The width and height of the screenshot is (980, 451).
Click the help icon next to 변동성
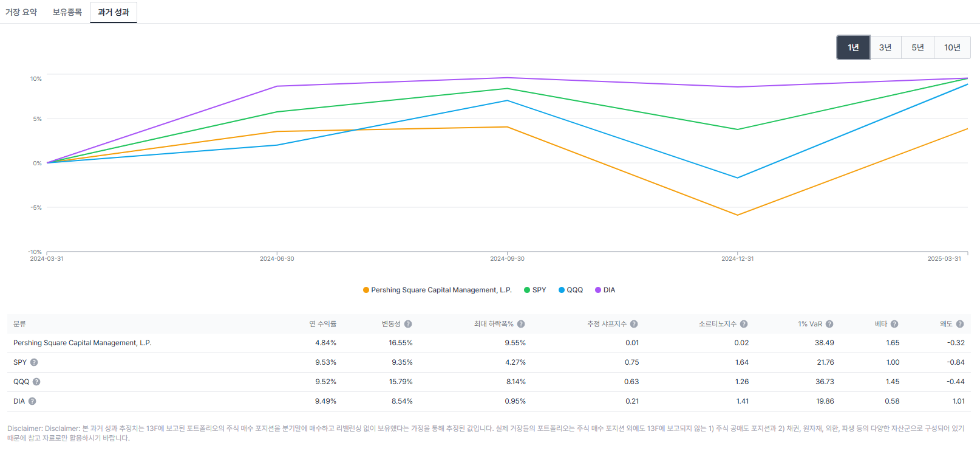(x=408, y=324)
